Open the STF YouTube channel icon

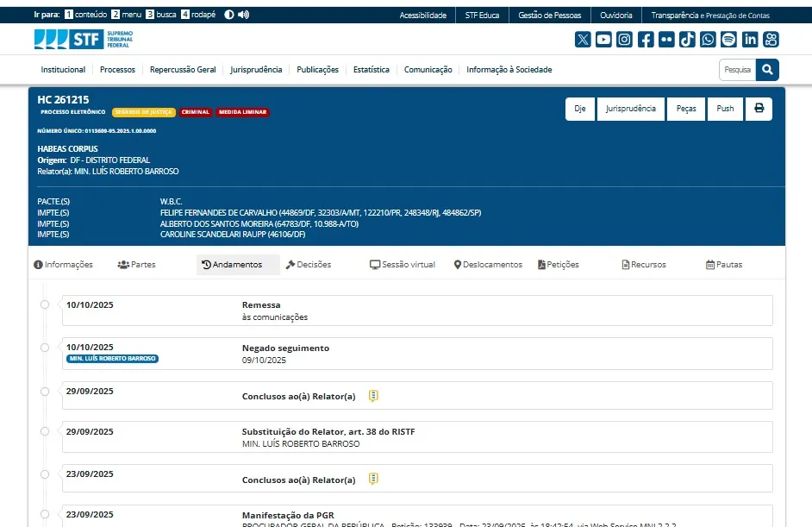(603, 40)
